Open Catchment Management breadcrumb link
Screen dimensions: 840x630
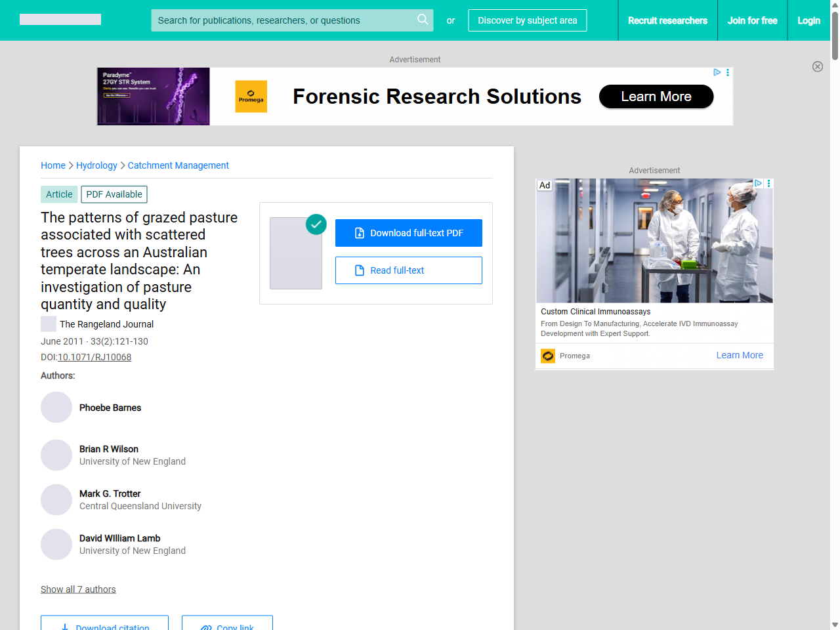pyautogui.click(x=178, y=165)
